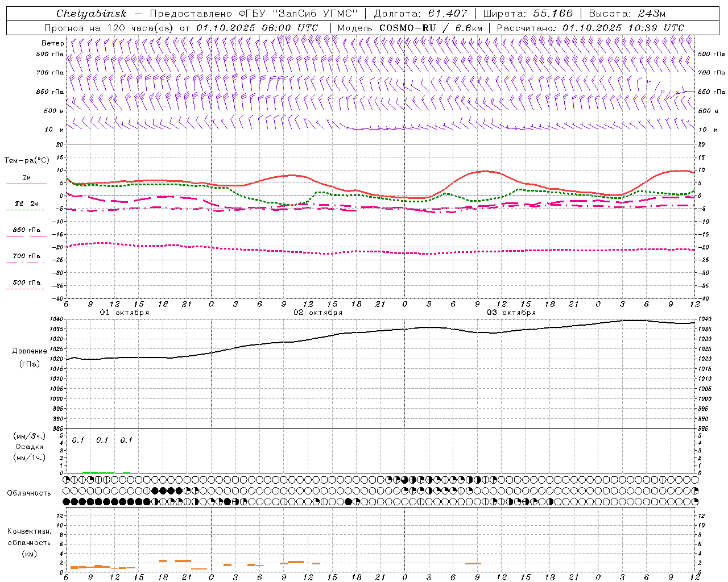Click the orange convective cloud bar on 03 October

click(x=473, y=563)
